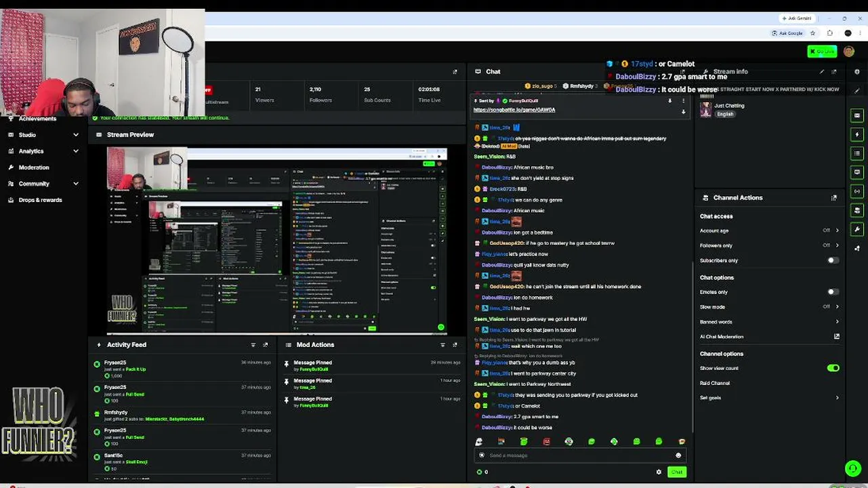Open the wrench tool in right rail
The height and width of the screenshot is (488, 868).
pyautogui.click(x=857, y=229)
